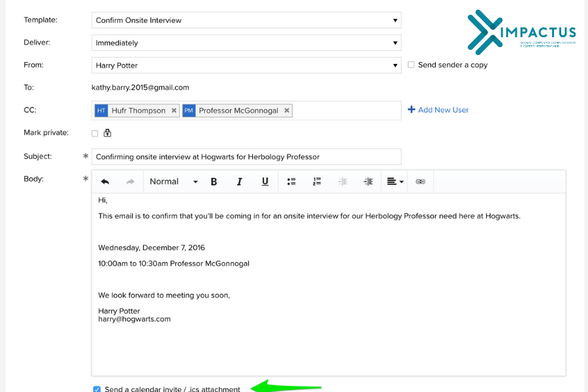The image size is (588, 392).
Task: Open the Normal paragraph style dropdown
Action: point(174,182)
